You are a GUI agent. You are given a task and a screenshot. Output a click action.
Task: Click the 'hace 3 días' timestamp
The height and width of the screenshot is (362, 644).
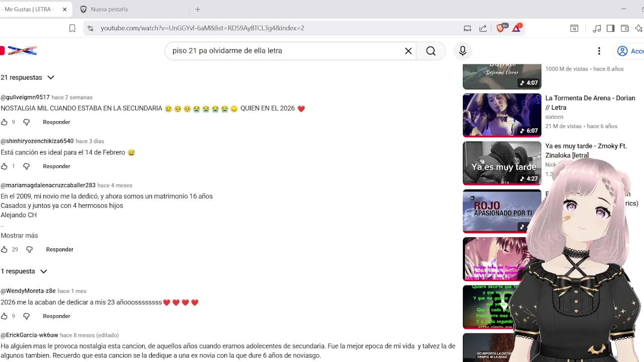pos(90,141)
